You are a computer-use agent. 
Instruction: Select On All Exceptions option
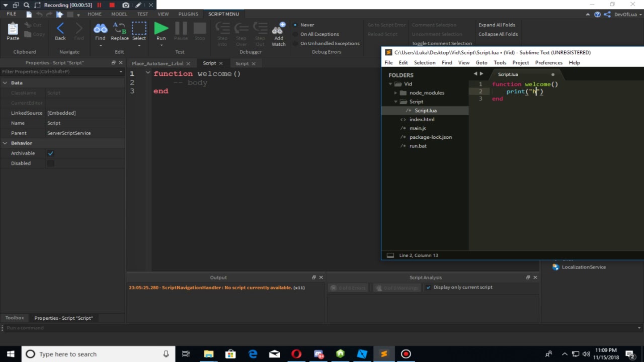click(x=295, y=34)
